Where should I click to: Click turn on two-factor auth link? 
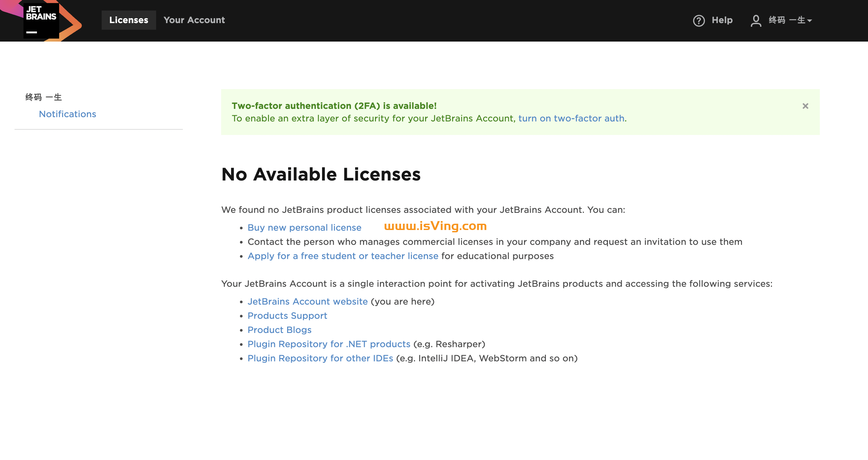[571, 118]
